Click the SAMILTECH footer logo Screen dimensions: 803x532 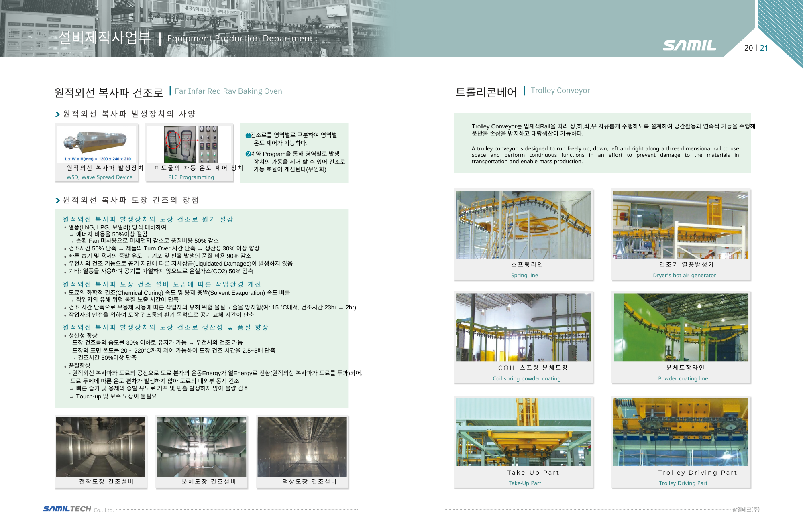point(67,509)
